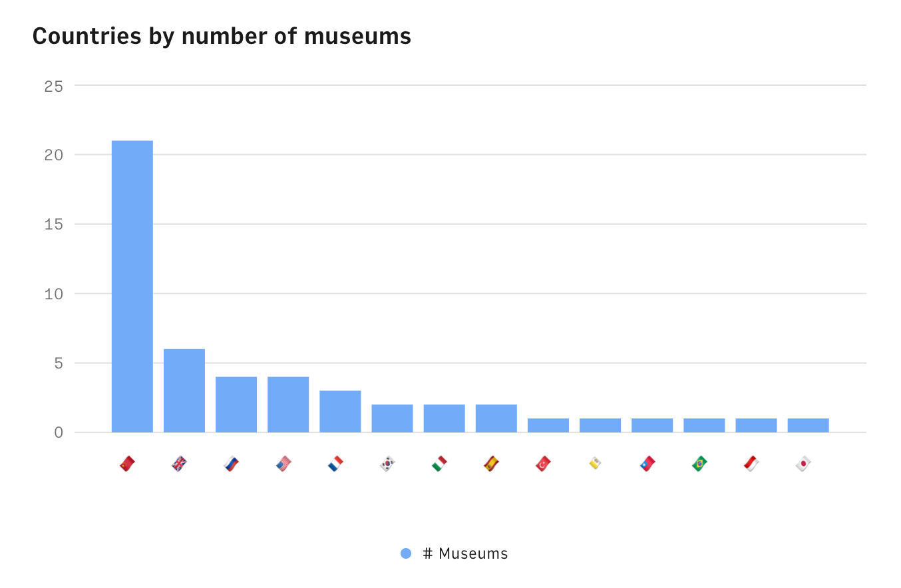The width and height of the screenshot is (901, 588).
Task: Click the 25 label on the y-axis
Action: coord(54,86)
